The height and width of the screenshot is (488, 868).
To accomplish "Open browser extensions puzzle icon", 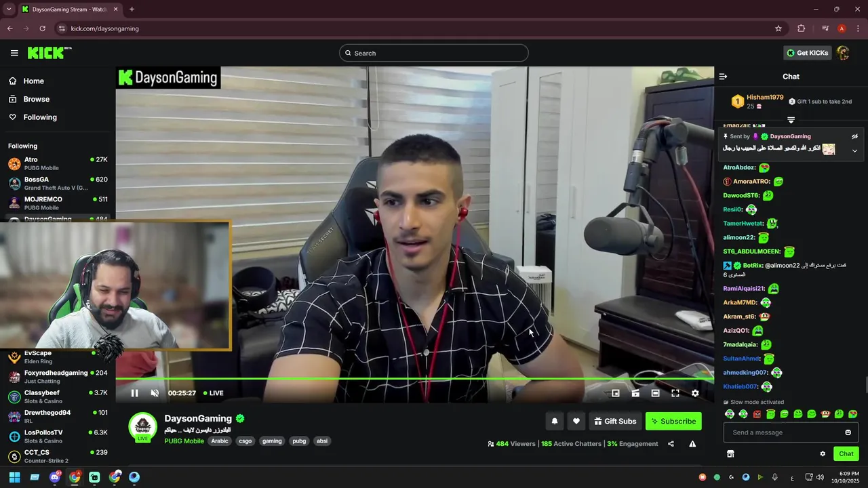I will 802,28.
